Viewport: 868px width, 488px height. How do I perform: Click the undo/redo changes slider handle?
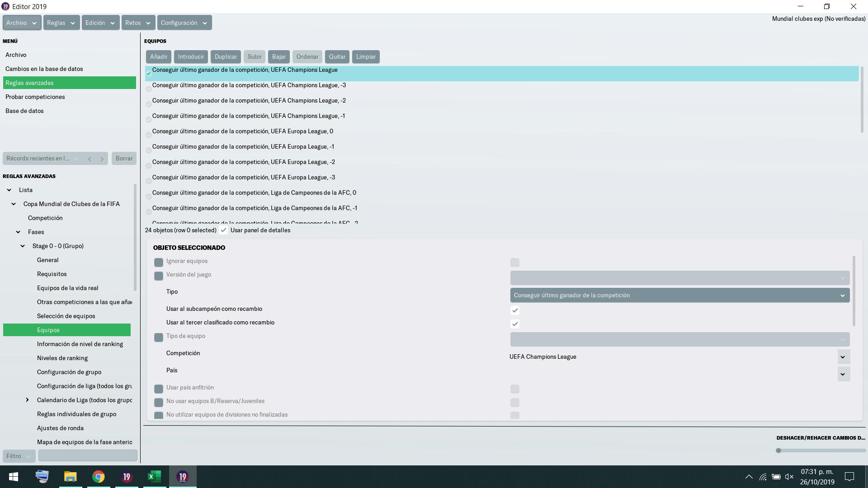pos(778,450)
